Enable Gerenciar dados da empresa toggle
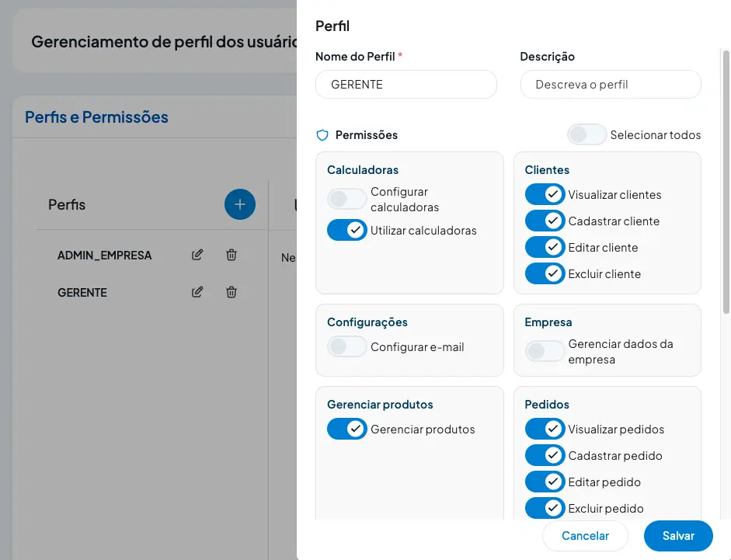 (545, 351)
